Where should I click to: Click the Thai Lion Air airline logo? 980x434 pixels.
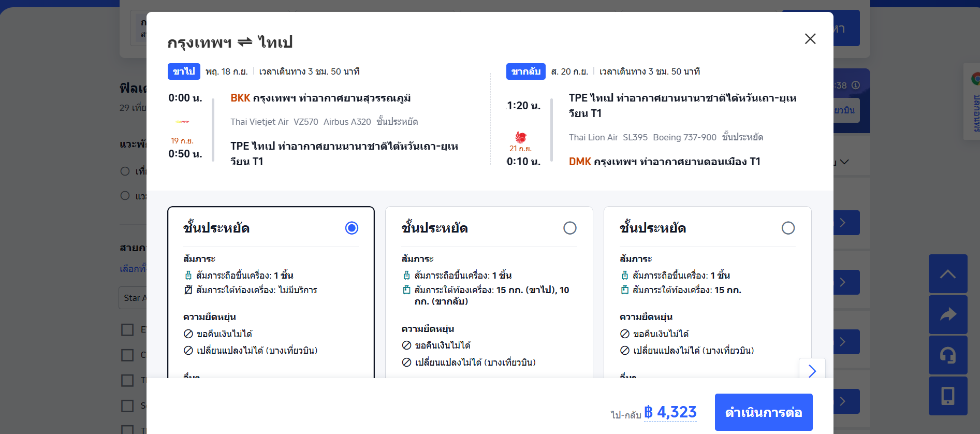point(522,138)
